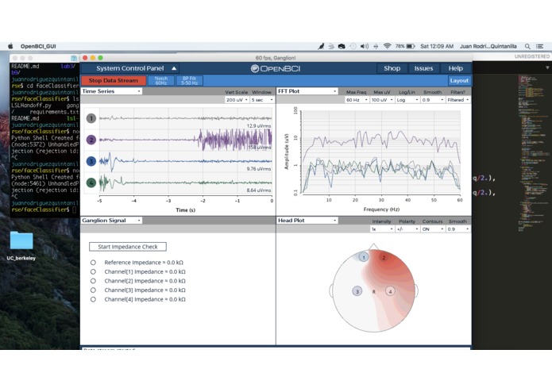Viewport: 552px width, 392px height.
Task: Change Vert Scale 200 uV dropdown
Action: pyautogui.click(x=237, y=100)
